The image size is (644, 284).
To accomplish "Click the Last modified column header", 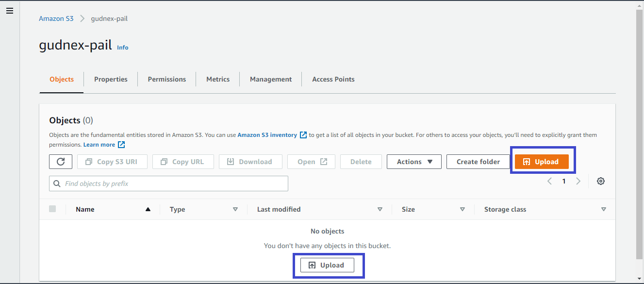I will coord(279,209).
